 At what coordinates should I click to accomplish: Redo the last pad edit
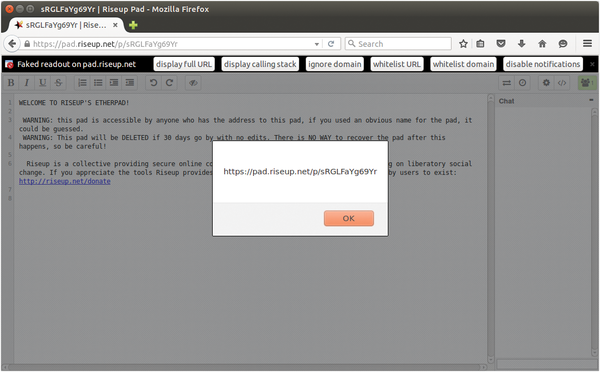[x=170, y=83]
